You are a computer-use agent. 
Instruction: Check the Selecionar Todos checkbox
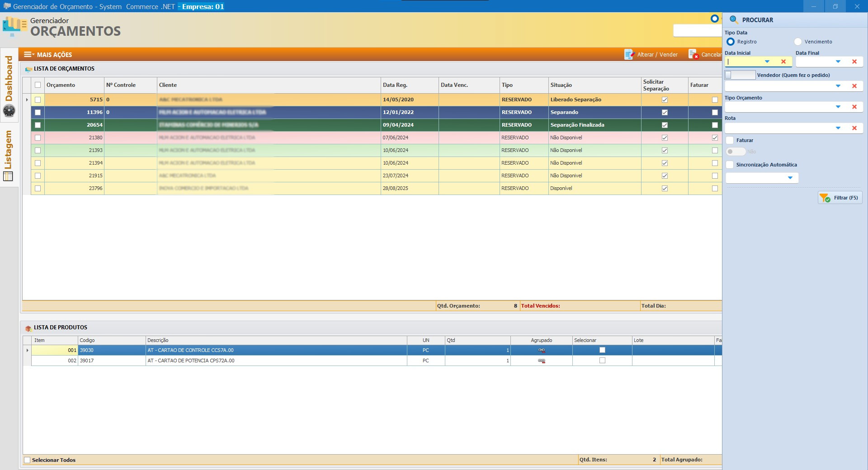[28, 460]
